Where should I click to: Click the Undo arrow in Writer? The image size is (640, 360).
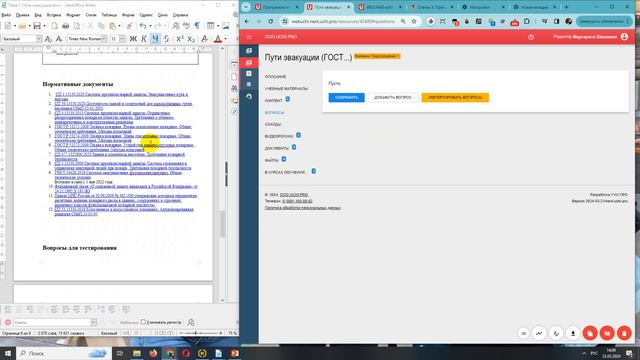(142, 26)
